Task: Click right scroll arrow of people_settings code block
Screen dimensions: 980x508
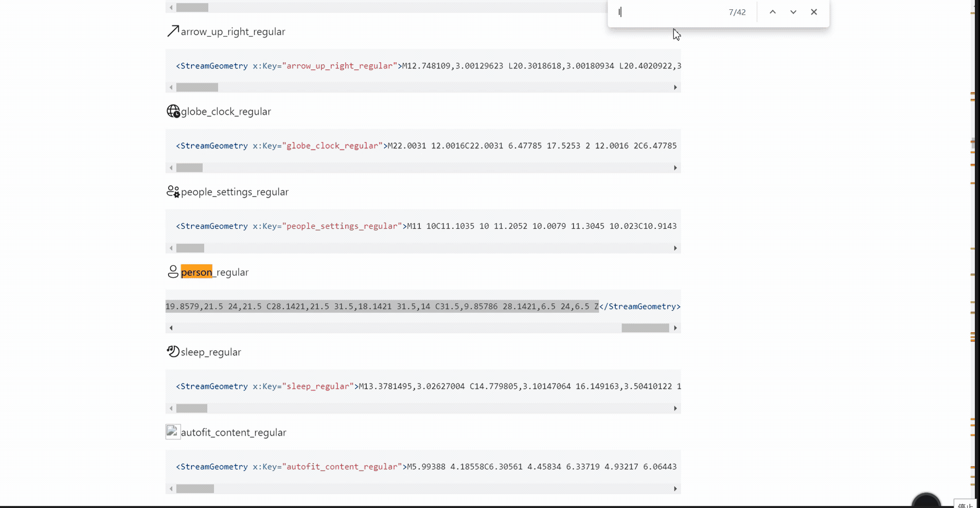Action: (675, 248)
